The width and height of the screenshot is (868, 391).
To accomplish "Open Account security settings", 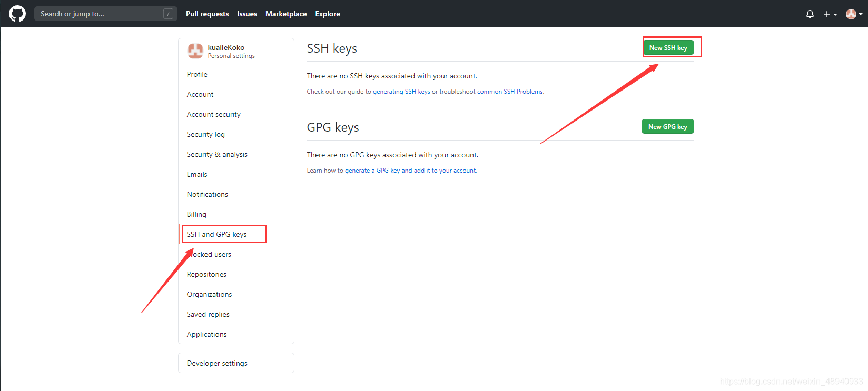I will (x=236, y=114).
